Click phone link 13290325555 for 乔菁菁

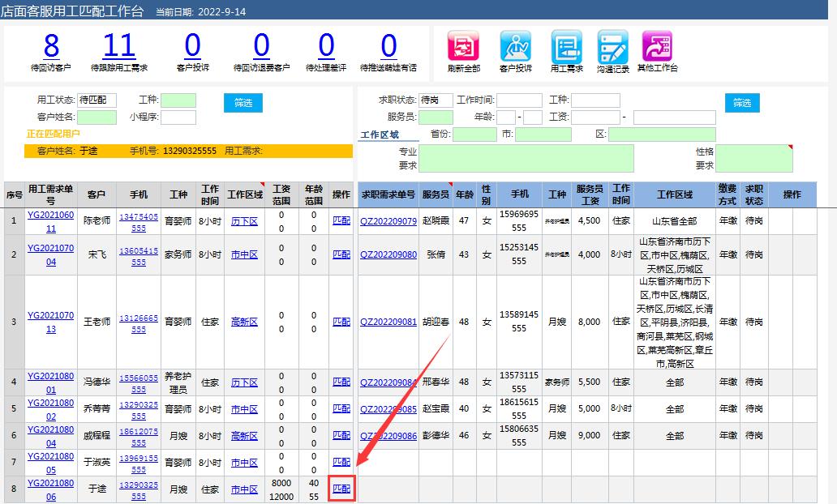[139, 409]
